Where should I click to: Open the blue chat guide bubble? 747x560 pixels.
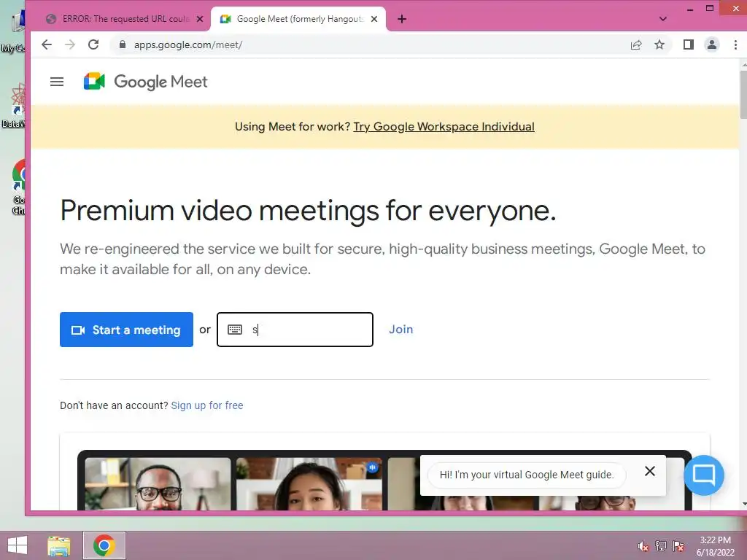pyautogui.click(x=704, y=475)
